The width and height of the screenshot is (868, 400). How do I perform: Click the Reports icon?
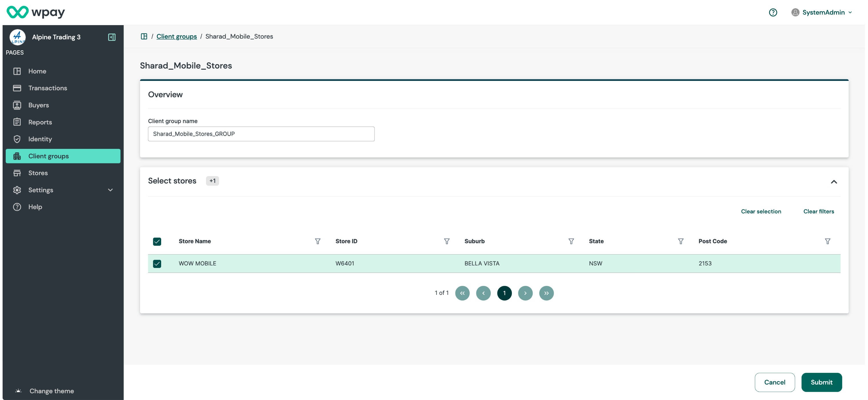point(17,122)
